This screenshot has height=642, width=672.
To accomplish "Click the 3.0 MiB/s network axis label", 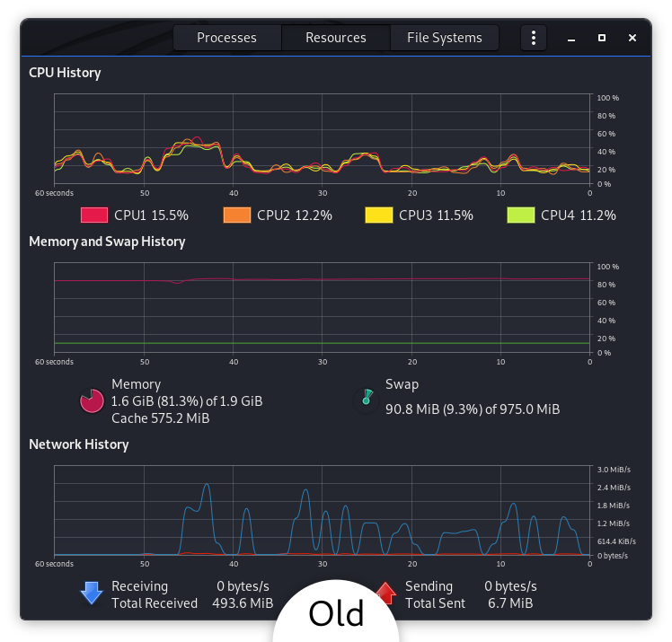I will (x=614, y=470).
